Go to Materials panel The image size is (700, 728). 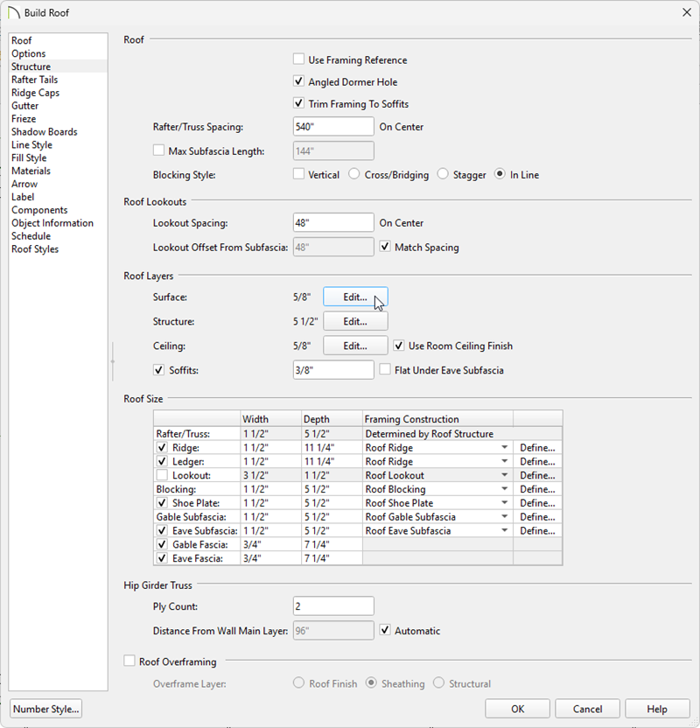31,171
